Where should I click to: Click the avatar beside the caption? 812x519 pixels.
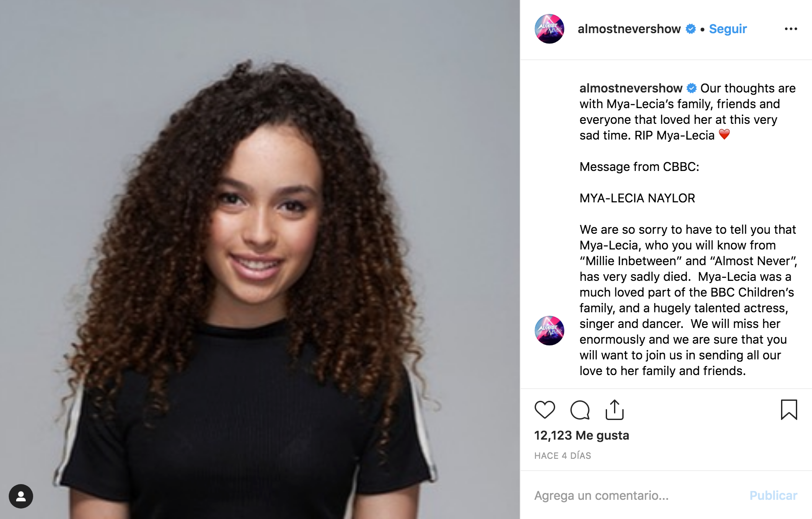[549, 331]
